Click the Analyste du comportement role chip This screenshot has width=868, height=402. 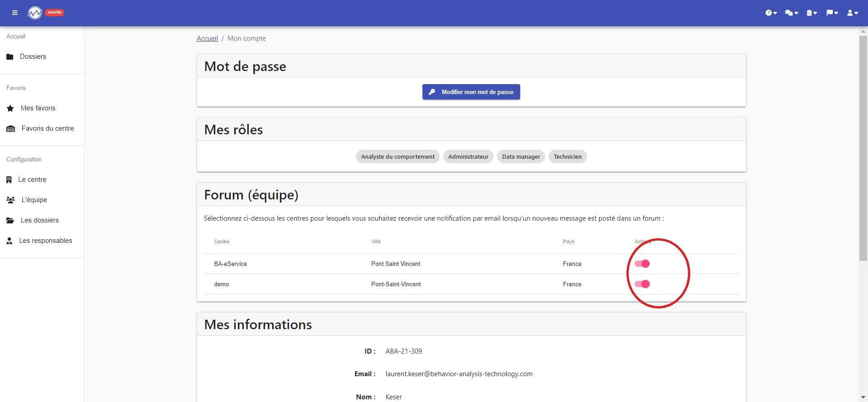[x=398, y=156]
